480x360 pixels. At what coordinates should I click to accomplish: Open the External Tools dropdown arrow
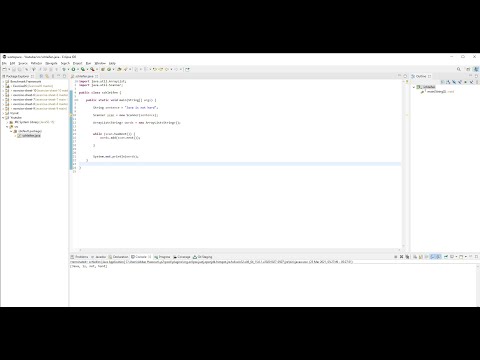point(97,69)
